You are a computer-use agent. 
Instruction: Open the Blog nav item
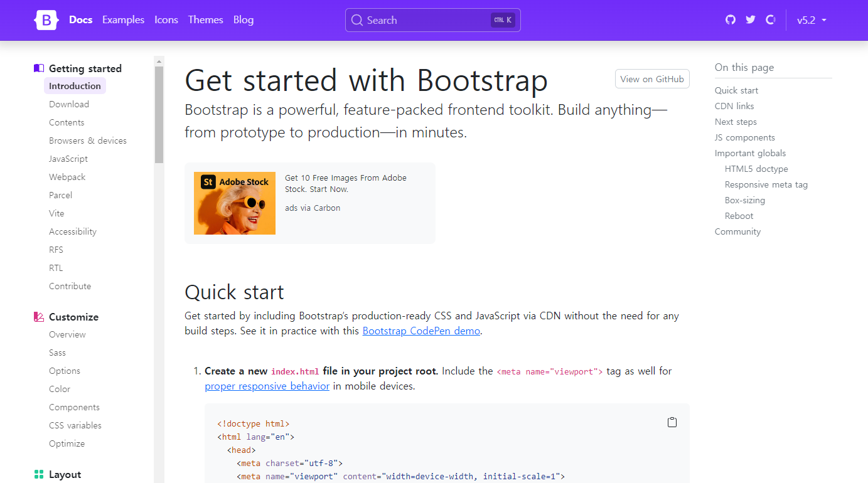pos(244,20)
